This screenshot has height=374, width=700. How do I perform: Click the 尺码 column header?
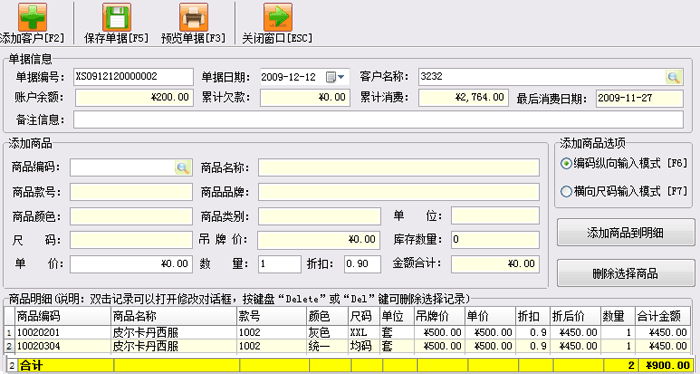pos(364,316)
